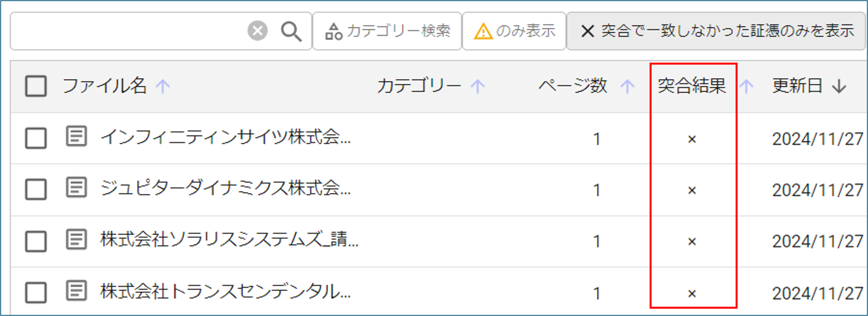Remove 突合で一致しなかった証憑のみを表示 filter
Viewport: 868px width, 316px height.
click(588, 31)
